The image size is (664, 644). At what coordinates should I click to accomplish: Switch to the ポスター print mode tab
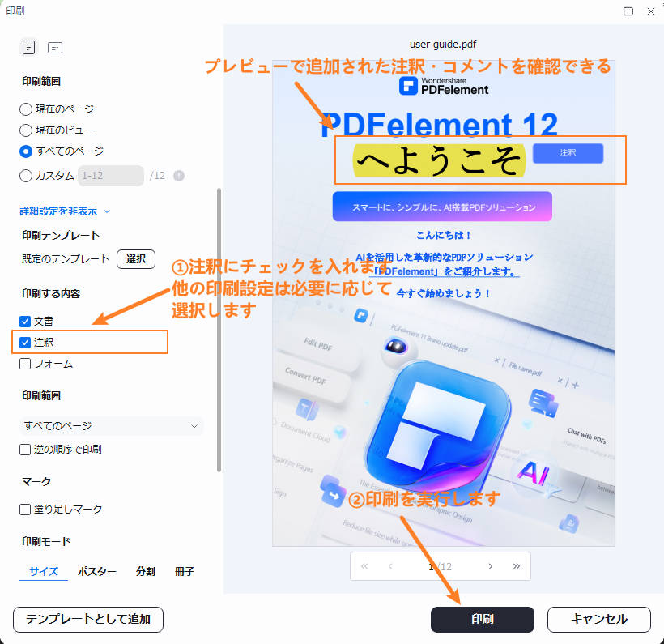tap(96, 571)
